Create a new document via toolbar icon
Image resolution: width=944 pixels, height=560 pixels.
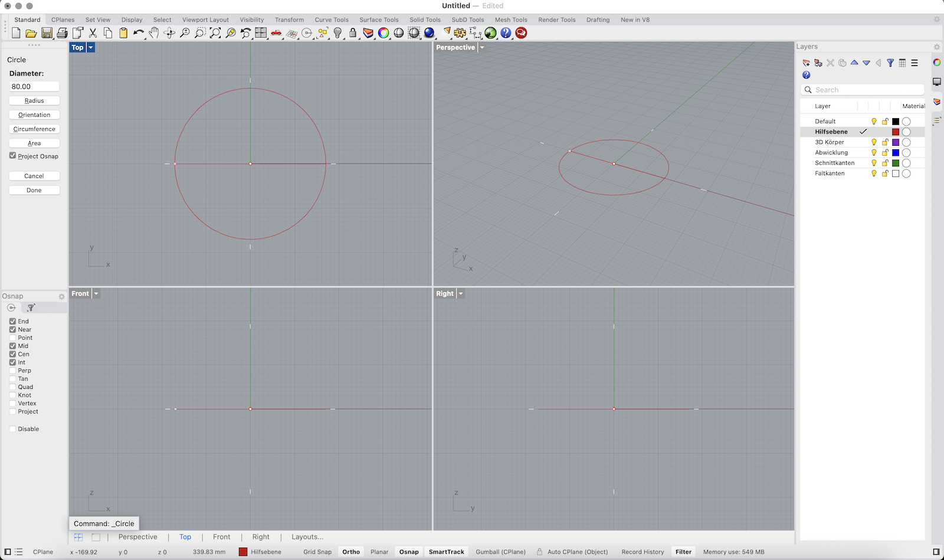click(x=16, y=33)
